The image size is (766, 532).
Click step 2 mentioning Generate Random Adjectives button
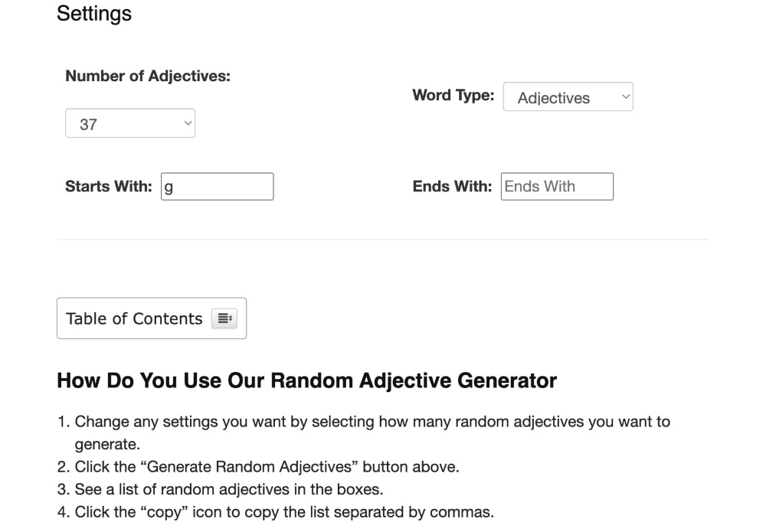point(267,466)
